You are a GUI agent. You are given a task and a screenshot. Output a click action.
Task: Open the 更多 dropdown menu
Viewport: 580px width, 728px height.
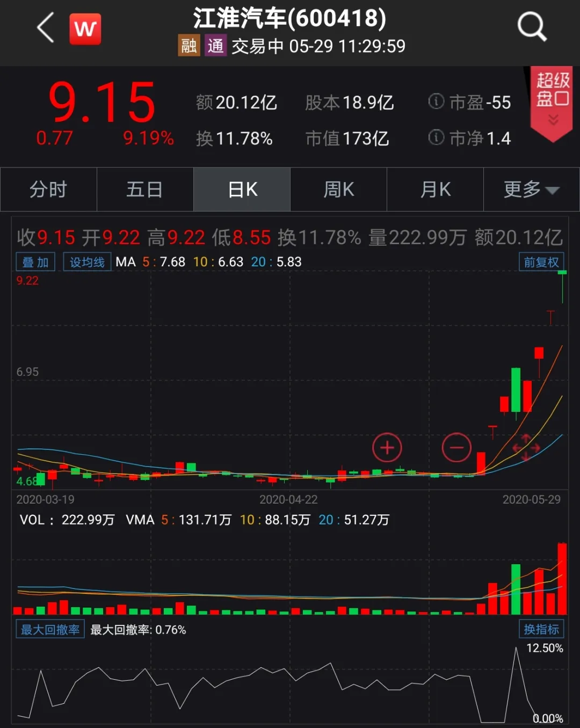[531, 189]
